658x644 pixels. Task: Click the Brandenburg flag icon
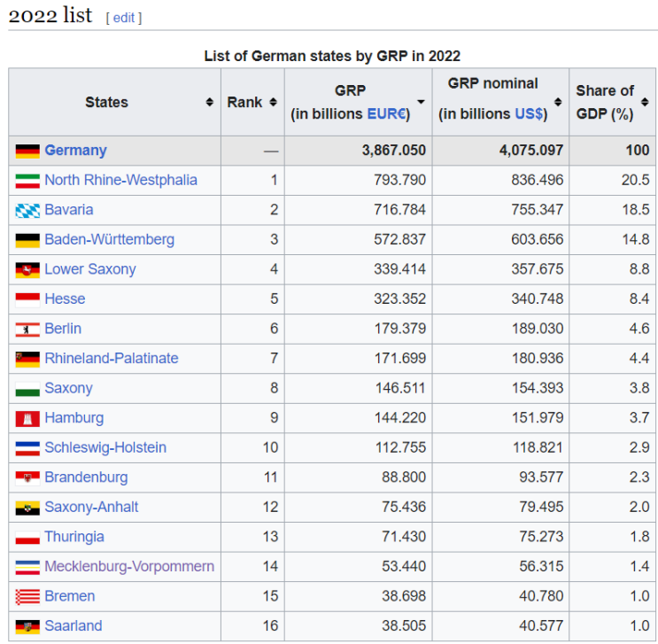(27, 477)
